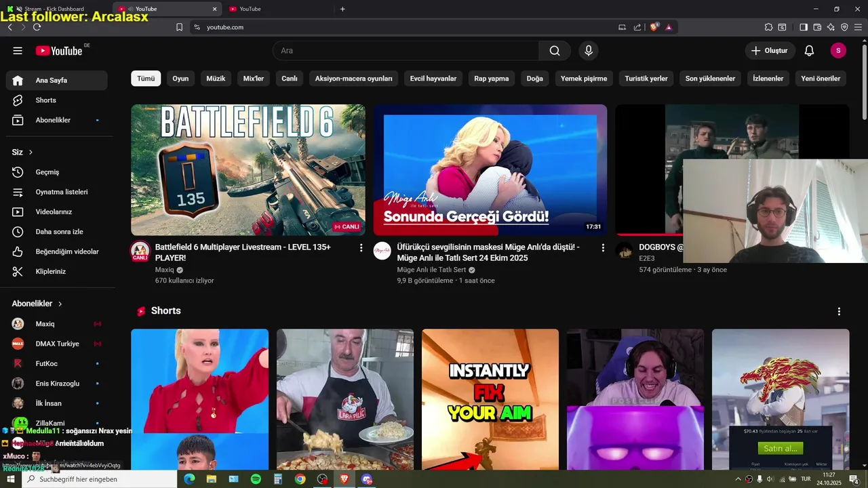Open Shorts in the sidebar

(57, 100)
